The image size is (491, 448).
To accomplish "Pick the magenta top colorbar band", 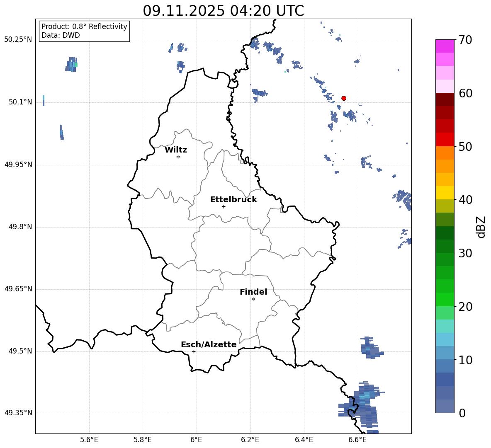I will (445, 46).
